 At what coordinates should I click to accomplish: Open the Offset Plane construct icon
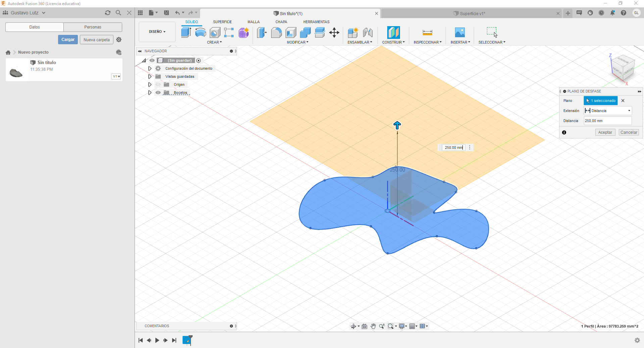(393, 33)
